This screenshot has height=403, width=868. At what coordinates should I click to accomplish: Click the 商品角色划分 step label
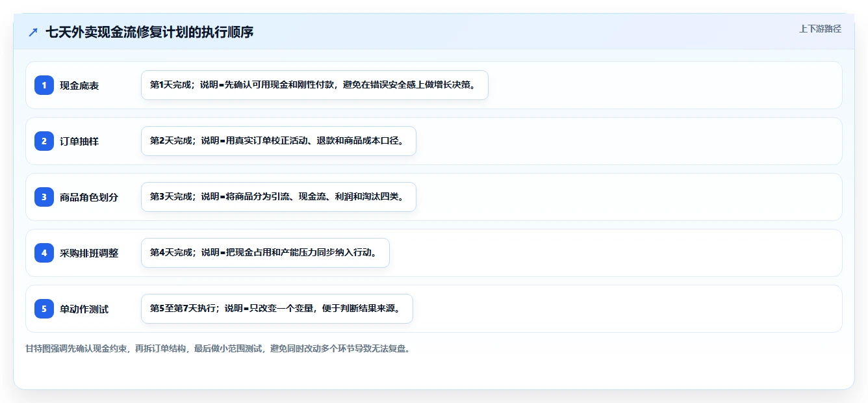(x=89, y=198)
